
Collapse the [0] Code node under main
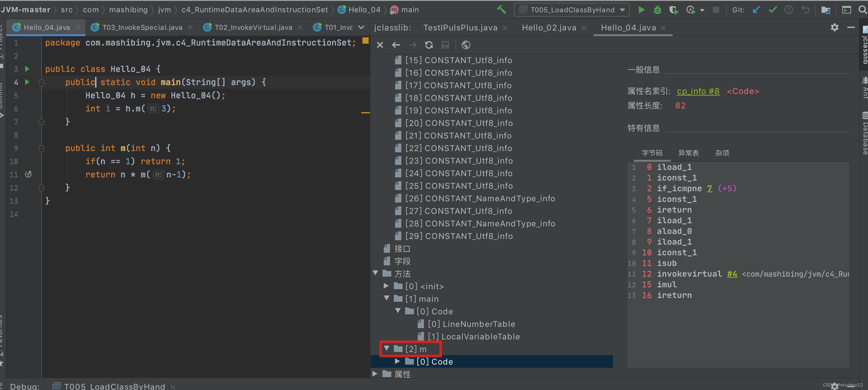pos(398,311)
